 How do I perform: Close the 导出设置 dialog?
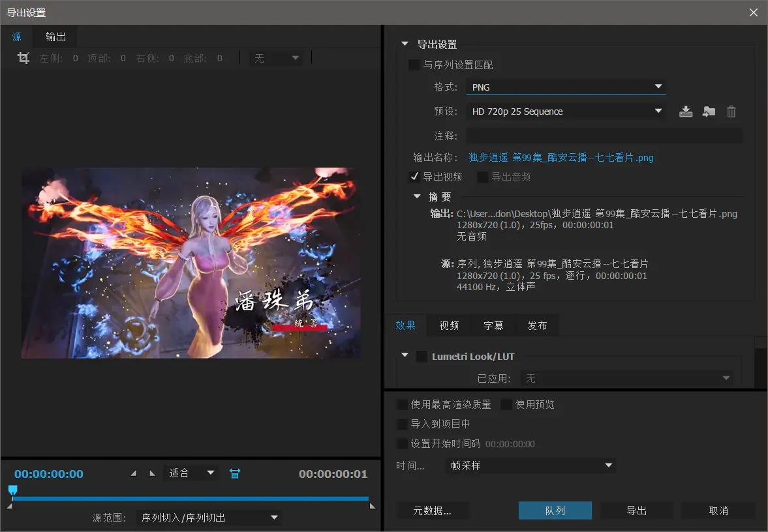(753, 12)
